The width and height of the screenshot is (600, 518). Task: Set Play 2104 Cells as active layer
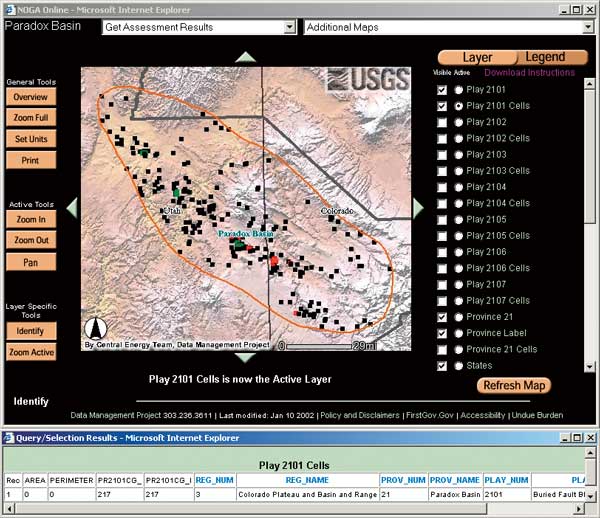point(458,204)
